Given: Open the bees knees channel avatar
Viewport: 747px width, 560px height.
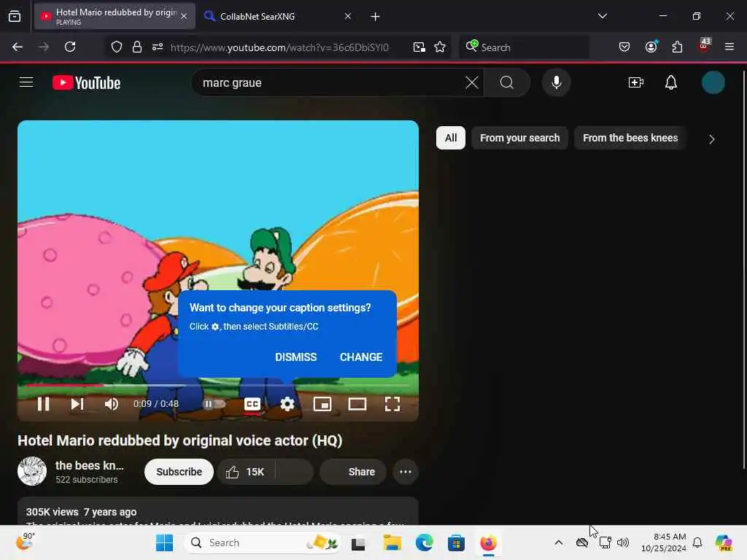Looking at the screenshot, I should coord(32,471).
